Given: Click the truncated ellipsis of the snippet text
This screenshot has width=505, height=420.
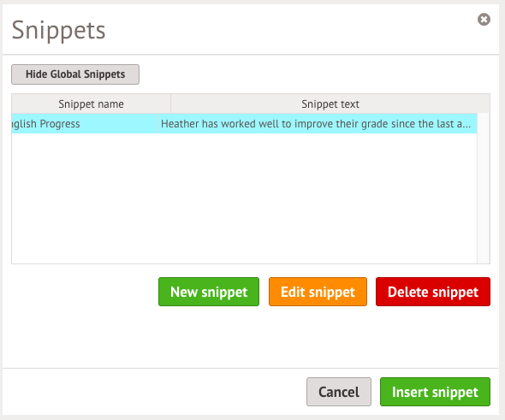Looking at the screenshot, I should pyautogui.click(x=467, y=124).
